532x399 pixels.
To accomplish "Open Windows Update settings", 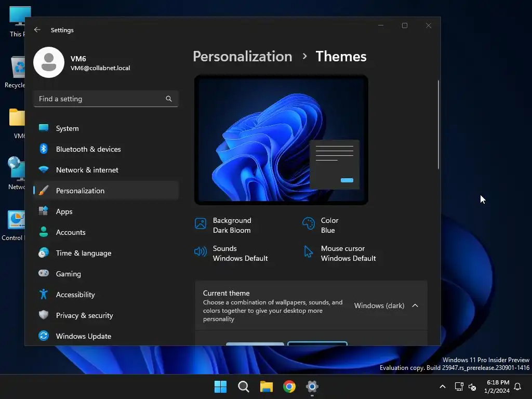I will [x=106, y=336].
